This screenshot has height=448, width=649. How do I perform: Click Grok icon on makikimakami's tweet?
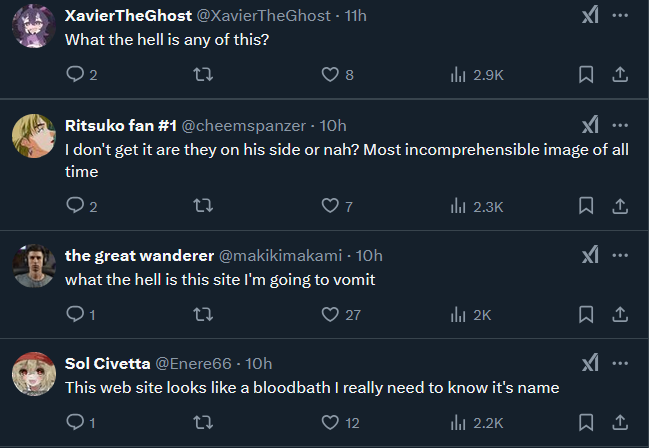tap(590, 255)
